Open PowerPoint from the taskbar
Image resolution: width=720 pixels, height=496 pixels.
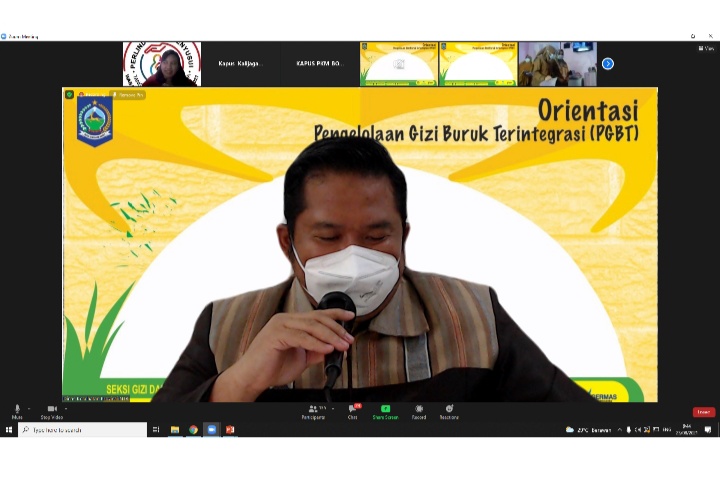229,430
